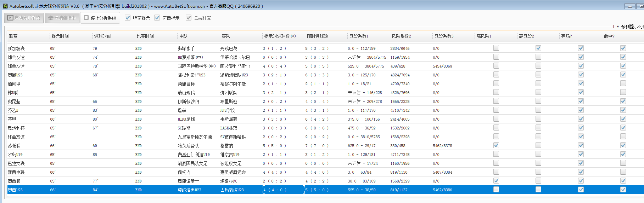Click the 提示时间 column header
Screen dimensions: 644x203
[60, 36]
